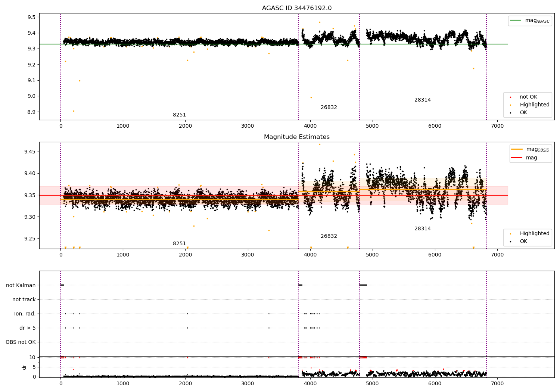Click obsid label '28314' in the top panel
Screen dimensions: 560x392
[x=423, y=100]
